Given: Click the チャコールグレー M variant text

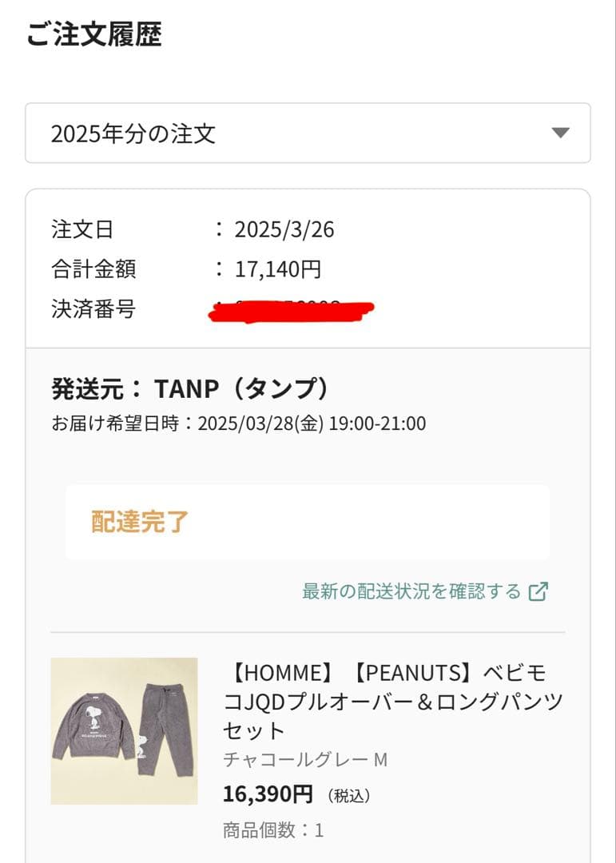Looking at the screenshot, I should 304,759.
